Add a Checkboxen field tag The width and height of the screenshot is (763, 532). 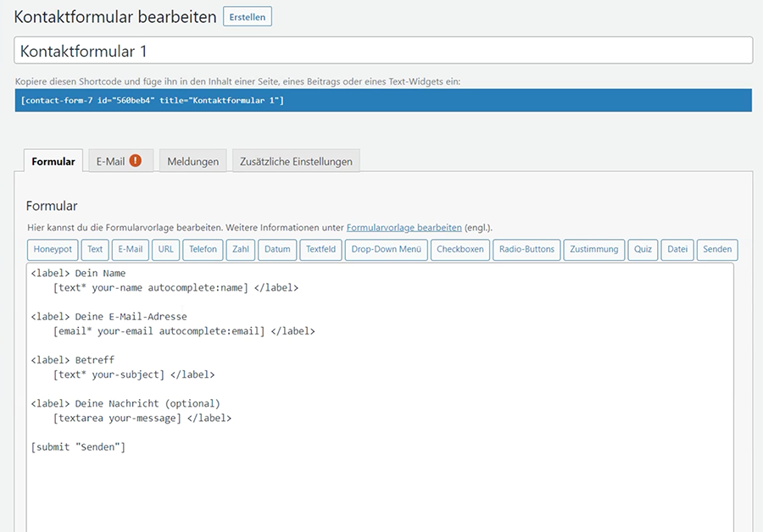click(x=460, y=249)
